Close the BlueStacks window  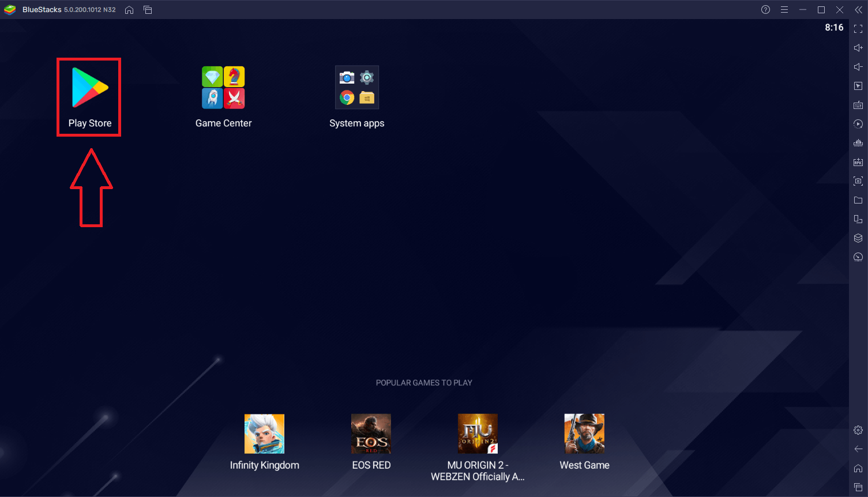click(840, 10)
